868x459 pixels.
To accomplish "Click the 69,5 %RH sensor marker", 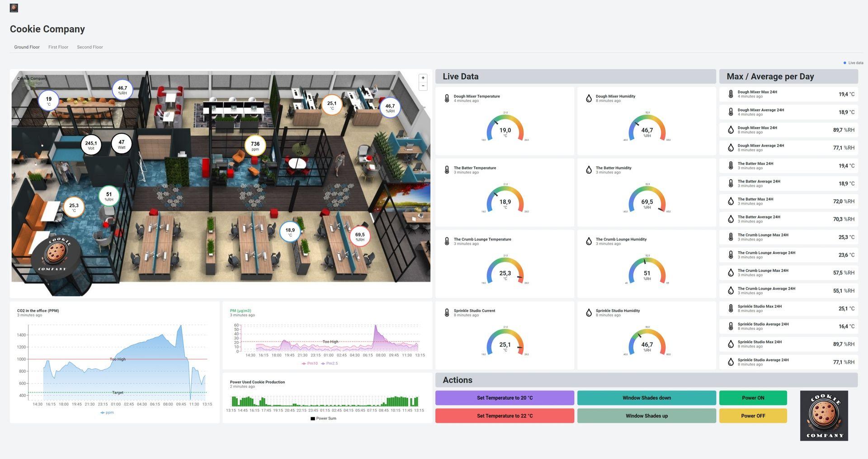I will click(x=360, y=236).
